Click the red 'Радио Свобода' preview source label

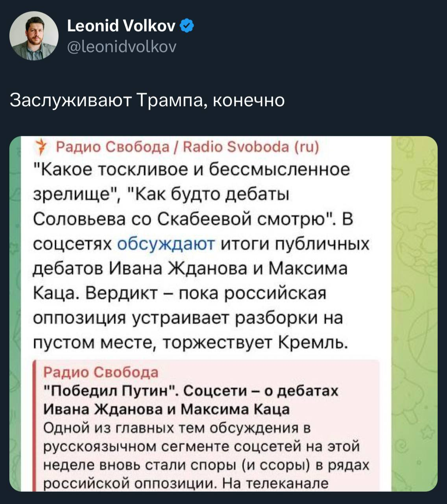[x=101, y=372]
